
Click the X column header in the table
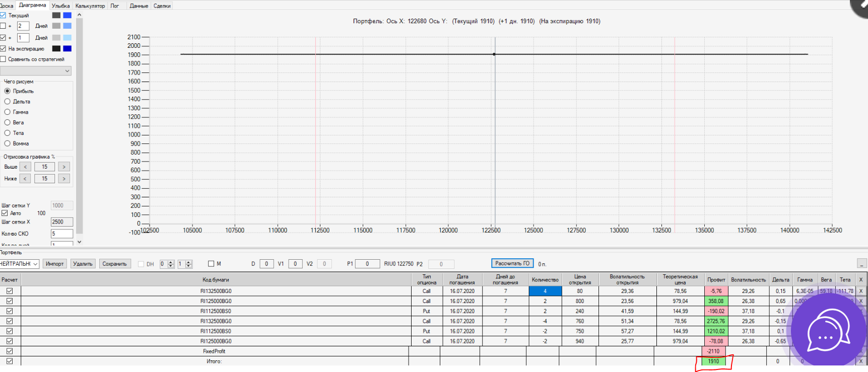[860, 279]
